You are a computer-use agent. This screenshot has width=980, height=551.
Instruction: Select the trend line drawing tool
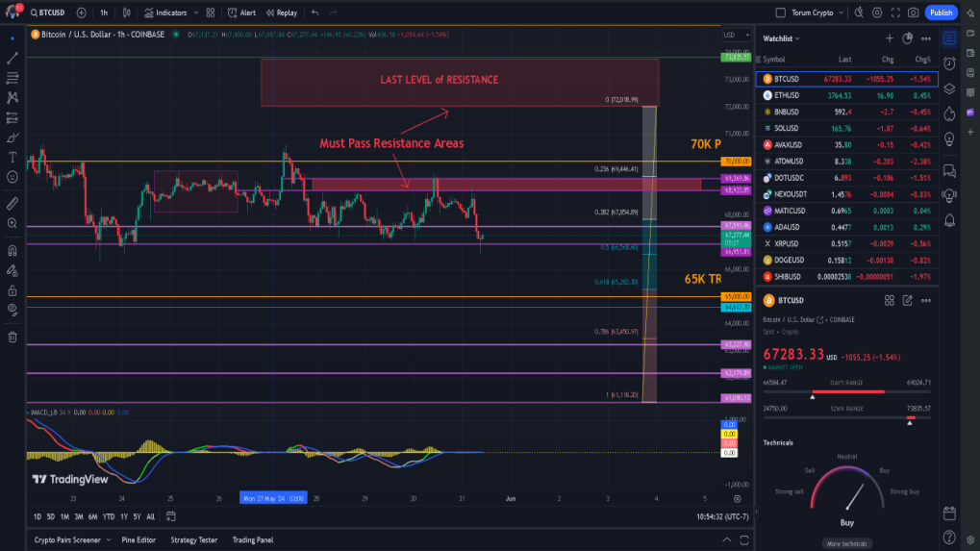point(13,58)
